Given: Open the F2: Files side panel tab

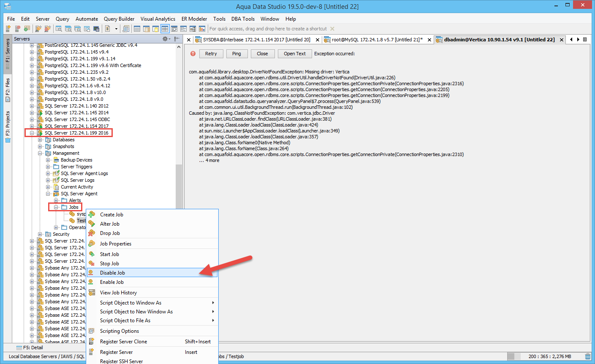Looking at the screenshot, I should pyautogui.click(x=8, y=90).
